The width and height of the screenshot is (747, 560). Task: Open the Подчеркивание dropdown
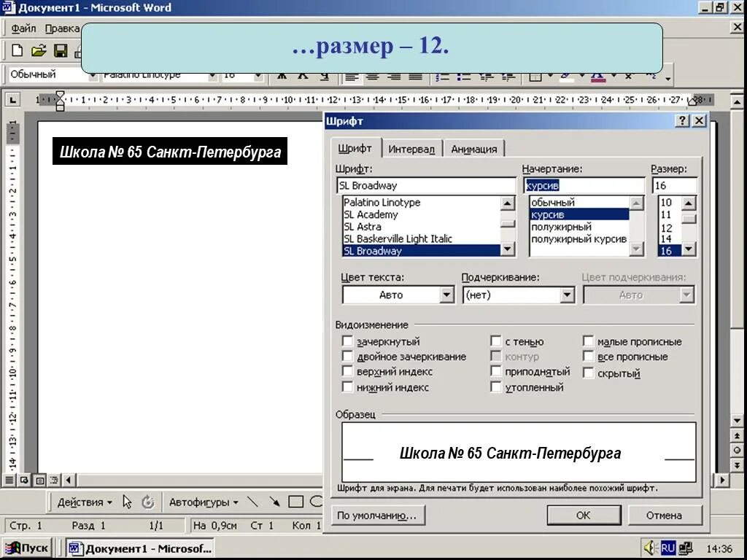coord(567,295)
